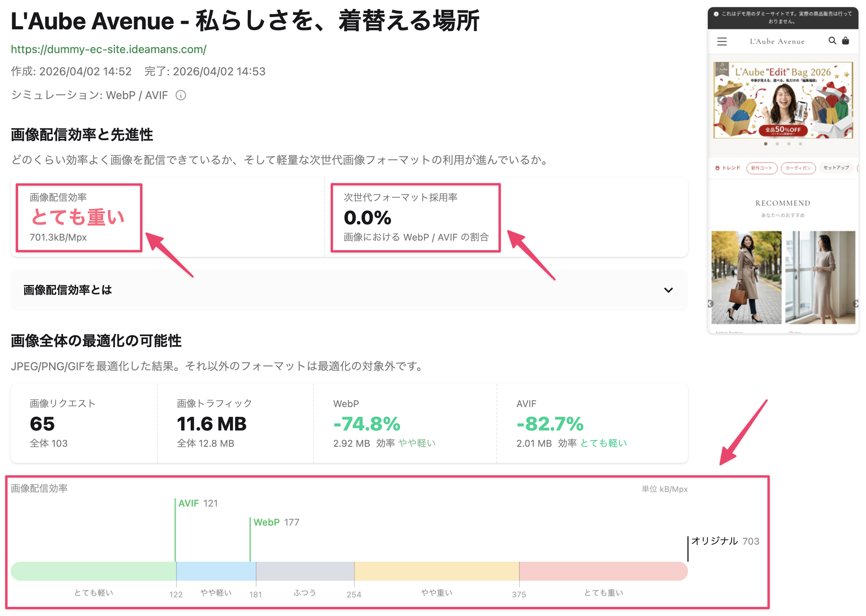866x616 pixels.
Task: Select the セットアップ filter chip
Action: [836, 168]
